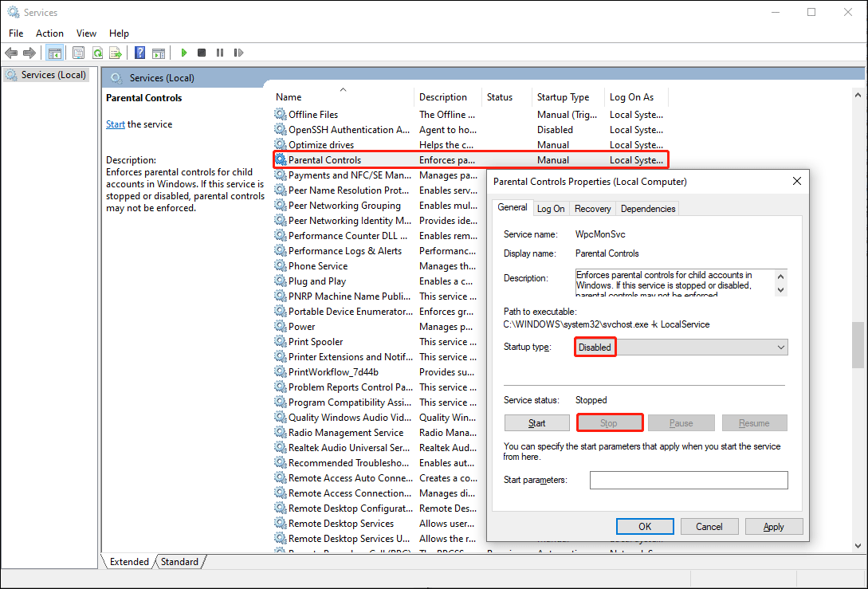Click the services list scrollbar up arrow
Image resolution: width=868 pixels, height=589 pixels.
858,95
